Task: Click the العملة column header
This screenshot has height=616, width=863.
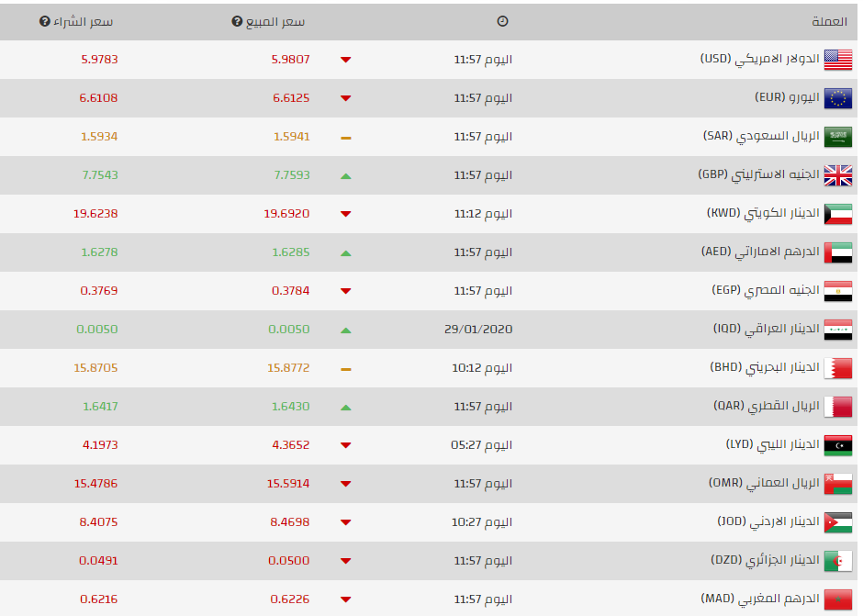Action: coord(829,21)
